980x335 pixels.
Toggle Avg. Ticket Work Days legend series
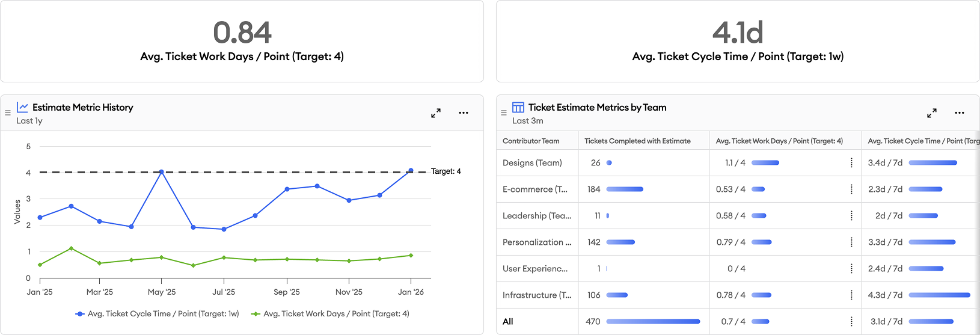(330, 314)
